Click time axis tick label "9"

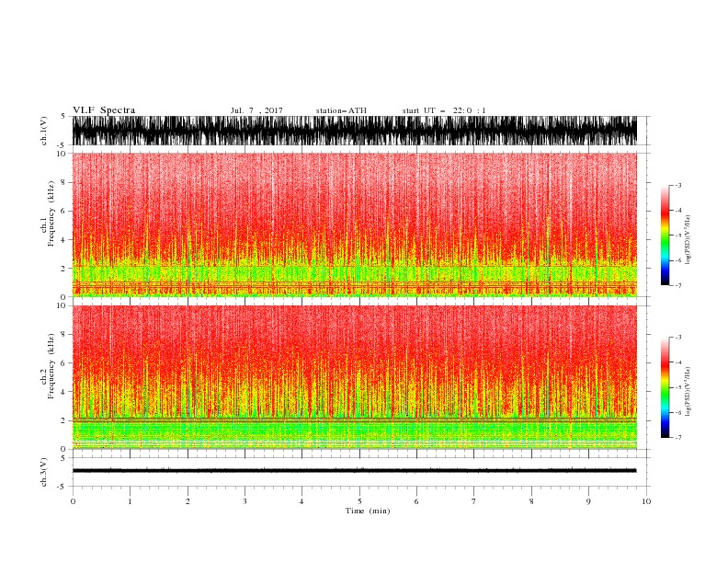[x=588, y=501]
